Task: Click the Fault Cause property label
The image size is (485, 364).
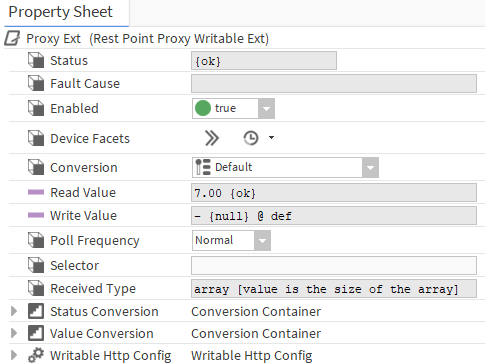Action: 85,83
